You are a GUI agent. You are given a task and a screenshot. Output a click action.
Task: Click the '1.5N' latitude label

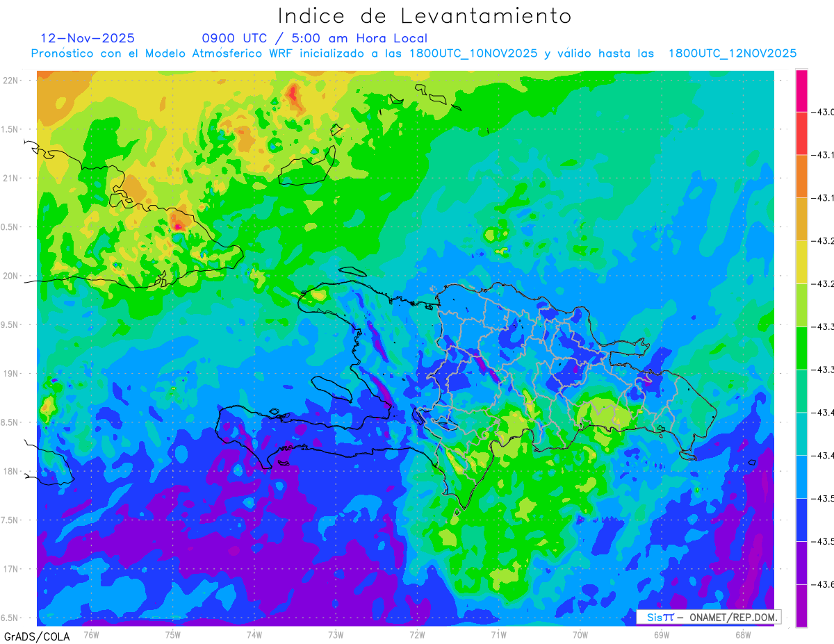(x=10, y=129)
